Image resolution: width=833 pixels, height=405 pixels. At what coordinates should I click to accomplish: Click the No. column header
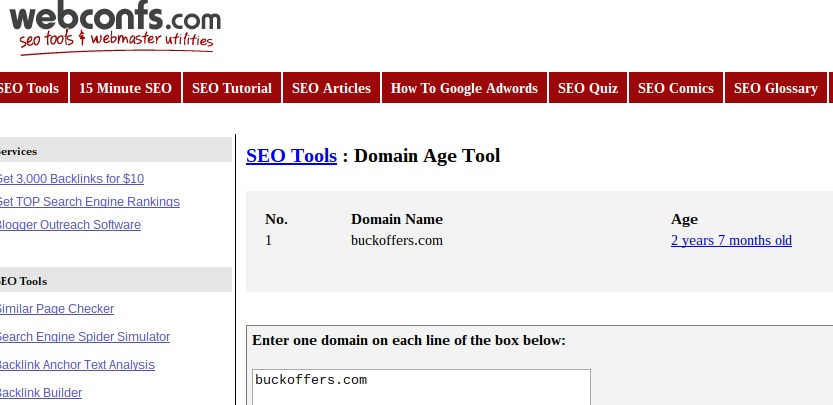point(276,219)
